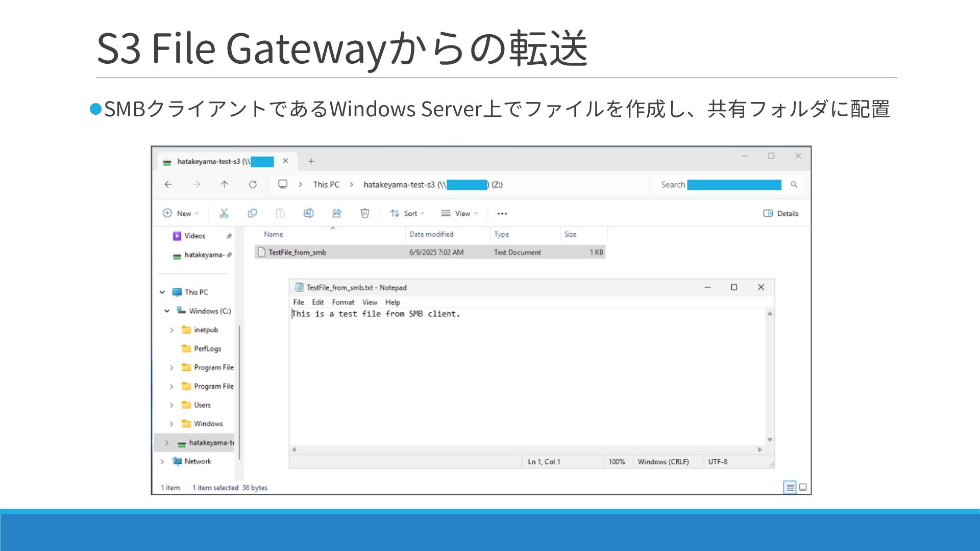Click Ln 1, Col 1 status text
Viewport: 980px width, 551px height.
click(x=544, y=462)
